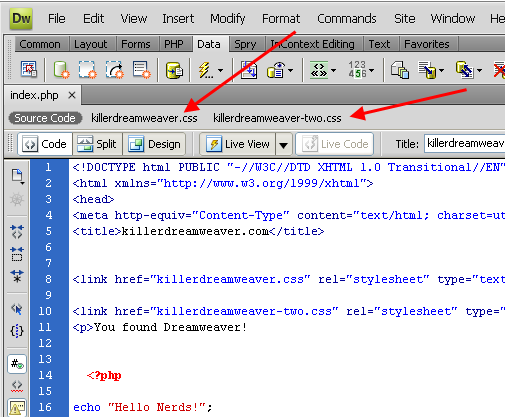
Task: Toggle Highlight Invalid Code icon
Action: click(17, 386)
